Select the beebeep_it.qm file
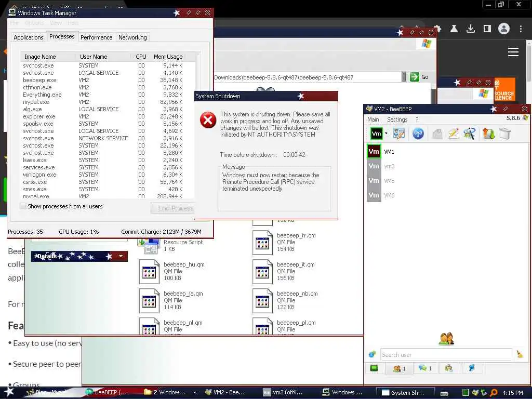Image resolution: width=532 pixels, height=399 pixels. 284,271
